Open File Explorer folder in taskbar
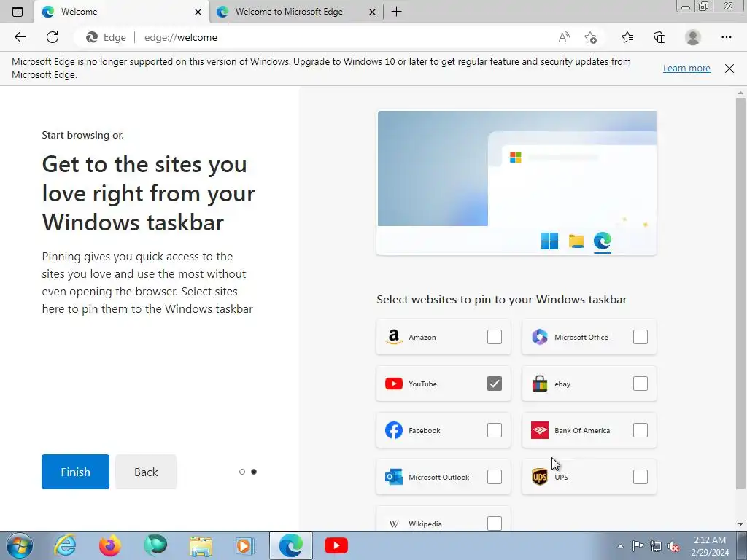Viewport: 747px width, 560px height. 201,545
